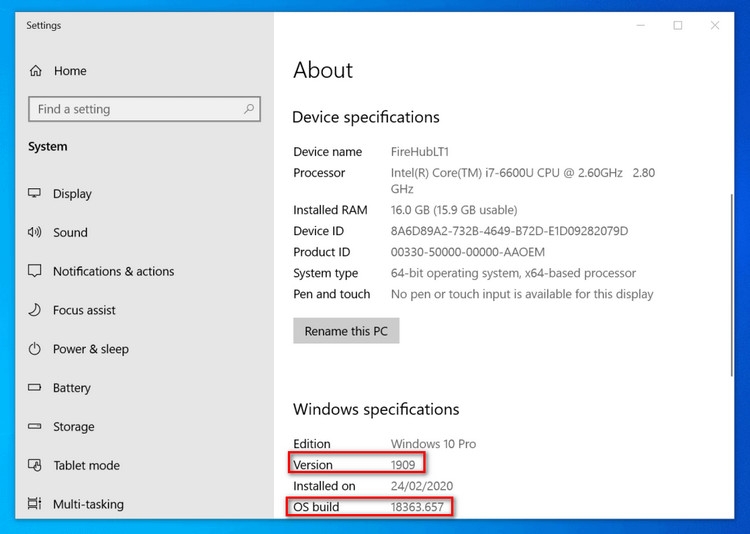Click the Edition value Windows 10 Pro
750x534 pixels.
coord(433,444)
